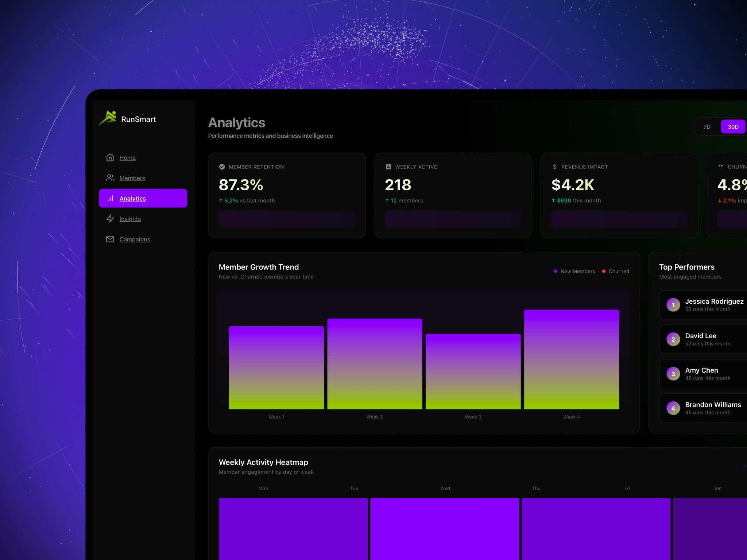Click the Campaigns envelope icon
The width and height of the screenshot is (747, 560).
click(110, 239)
